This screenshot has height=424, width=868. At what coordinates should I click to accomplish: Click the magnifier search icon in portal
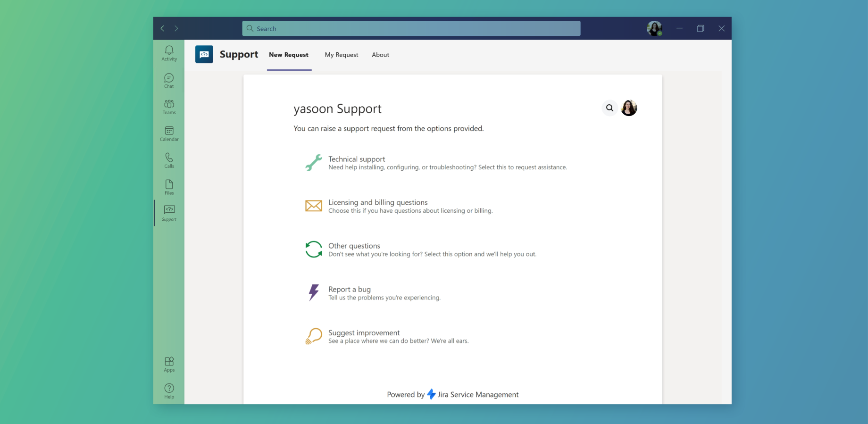click(609, 108)
